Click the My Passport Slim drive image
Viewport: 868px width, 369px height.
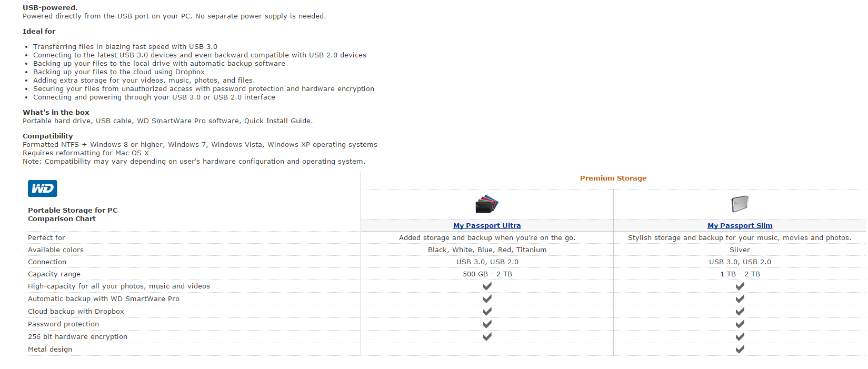(x=740, y=204)
